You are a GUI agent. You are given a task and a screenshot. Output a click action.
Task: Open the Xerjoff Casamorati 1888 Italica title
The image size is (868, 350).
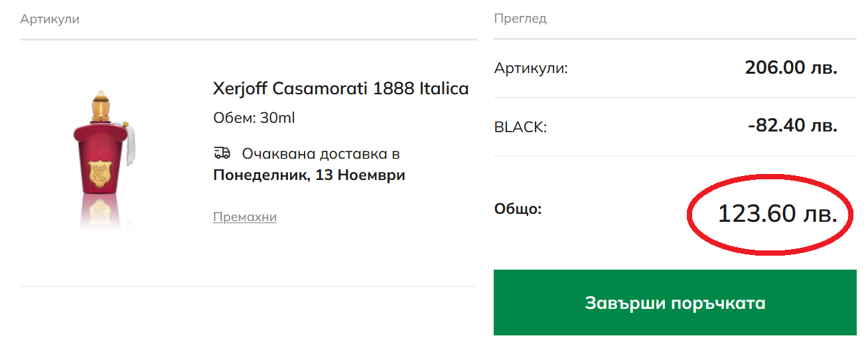[340, 88]
